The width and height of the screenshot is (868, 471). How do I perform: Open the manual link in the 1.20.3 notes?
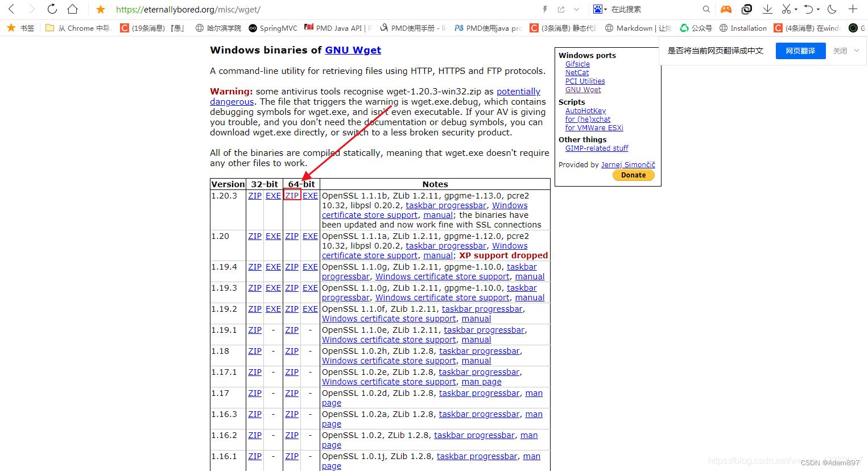438,215
